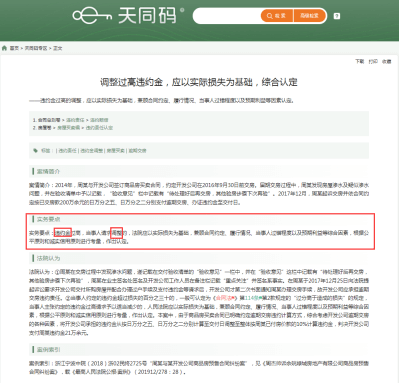
Task: Select the 违约责任 tag
Action: click(68, 151)
